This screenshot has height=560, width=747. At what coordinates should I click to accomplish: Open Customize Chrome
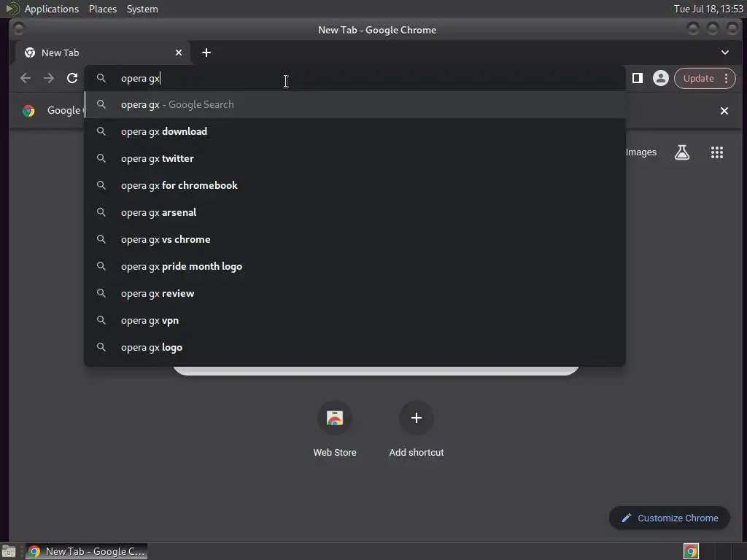(x=670, y=518)
